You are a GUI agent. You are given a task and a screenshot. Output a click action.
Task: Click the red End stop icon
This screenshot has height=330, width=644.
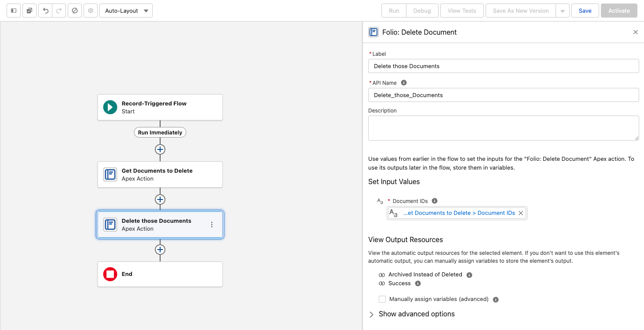click(x=110, y=274)
